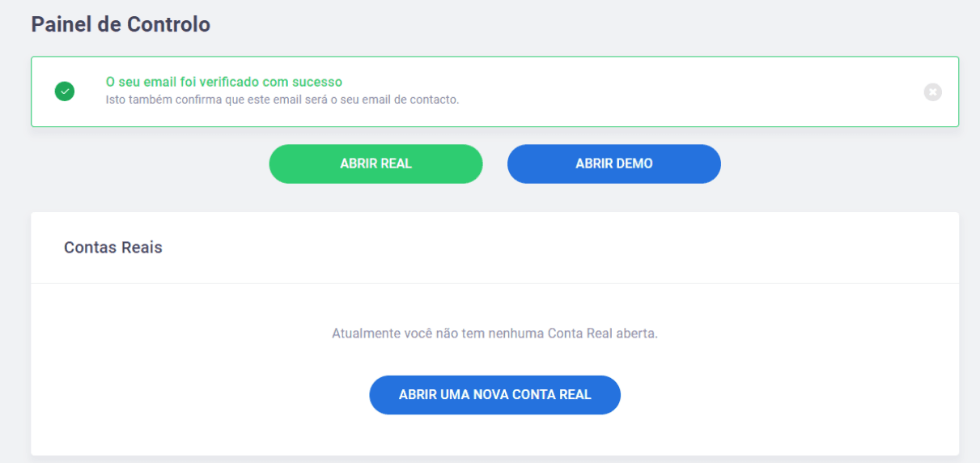Click ABRIR UMA NOVA CONTA REAL

[494, 395]
